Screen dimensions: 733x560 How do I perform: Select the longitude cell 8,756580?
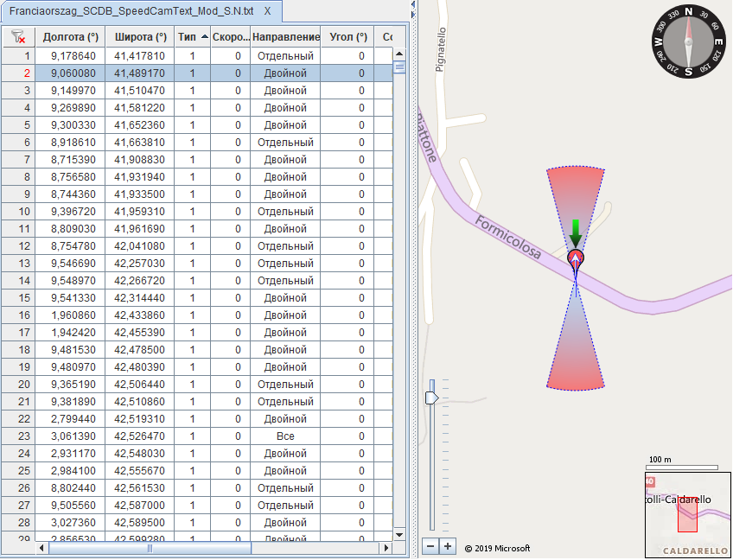coord(70,177)
